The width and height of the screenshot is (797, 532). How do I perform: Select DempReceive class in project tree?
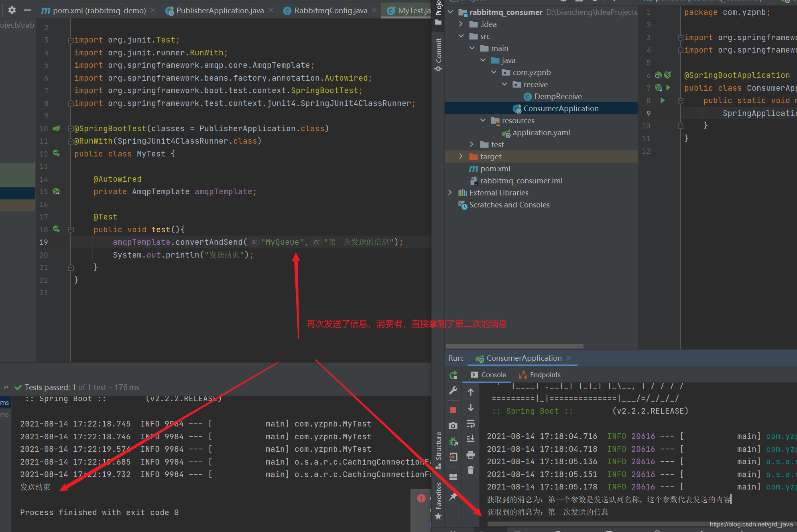coord(557,96)
